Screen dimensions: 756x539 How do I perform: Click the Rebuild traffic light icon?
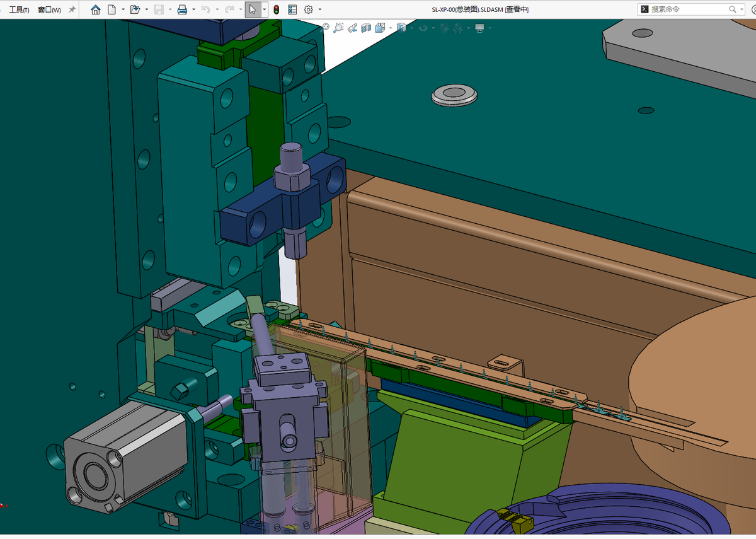(276, 9)
